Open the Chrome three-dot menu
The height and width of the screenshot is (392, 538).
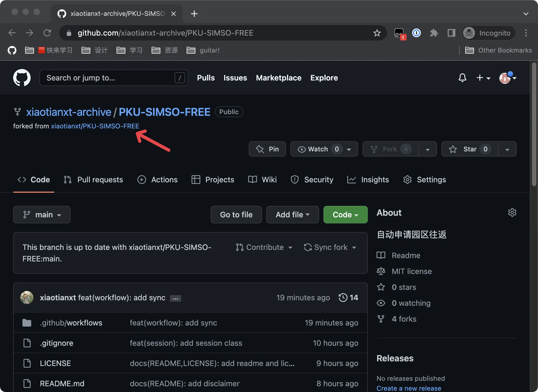526,33
